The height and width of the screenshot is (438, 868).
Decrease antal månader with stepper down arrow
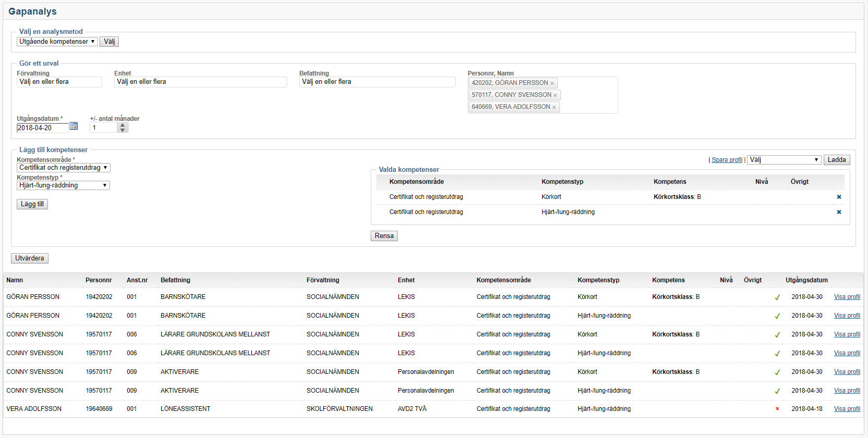click(123, 130)
